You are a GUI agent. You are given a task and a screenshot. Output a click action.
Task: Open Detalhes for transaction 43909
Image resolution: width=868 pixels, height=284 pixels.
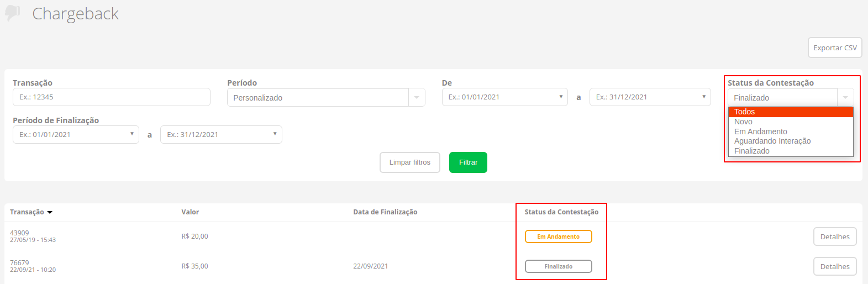(x=835, y=236)
